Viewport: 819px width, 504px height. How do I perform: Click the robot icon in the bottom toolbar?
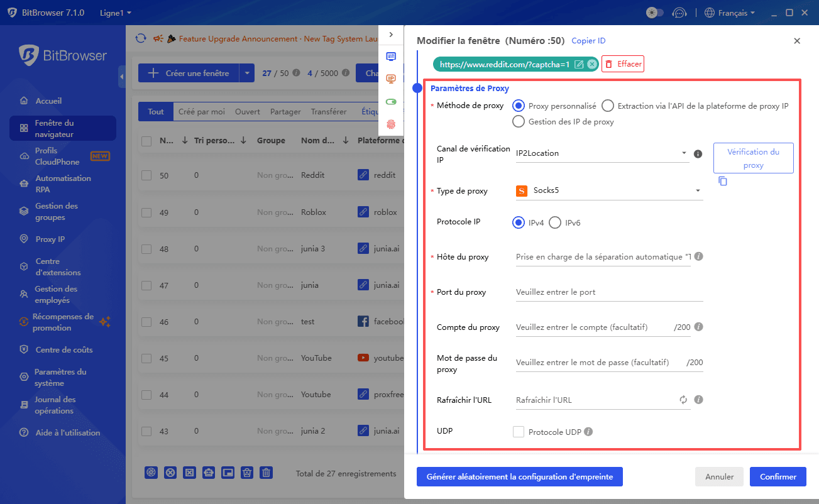click(209, 473)
